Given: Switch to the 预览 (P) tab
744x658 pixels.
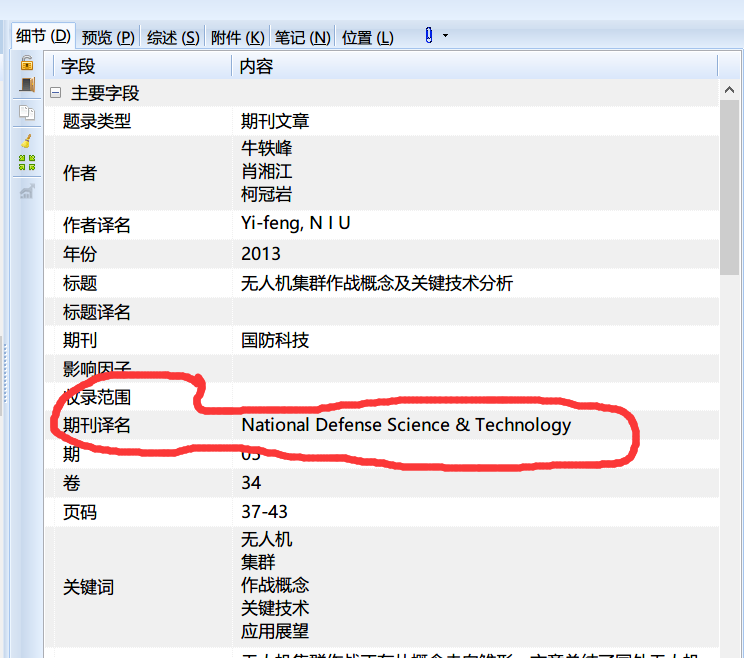Looking at the screenshot, I should pyautogui.click(x=108, y=37).
